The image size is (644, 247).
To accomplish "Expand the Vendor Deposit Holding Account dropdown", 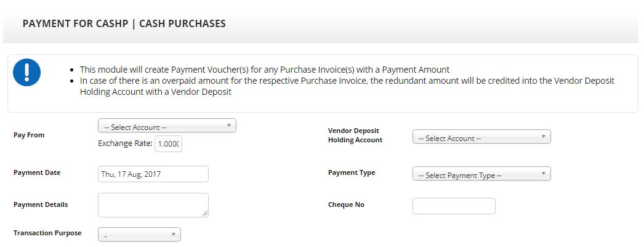I will [481, 138].
